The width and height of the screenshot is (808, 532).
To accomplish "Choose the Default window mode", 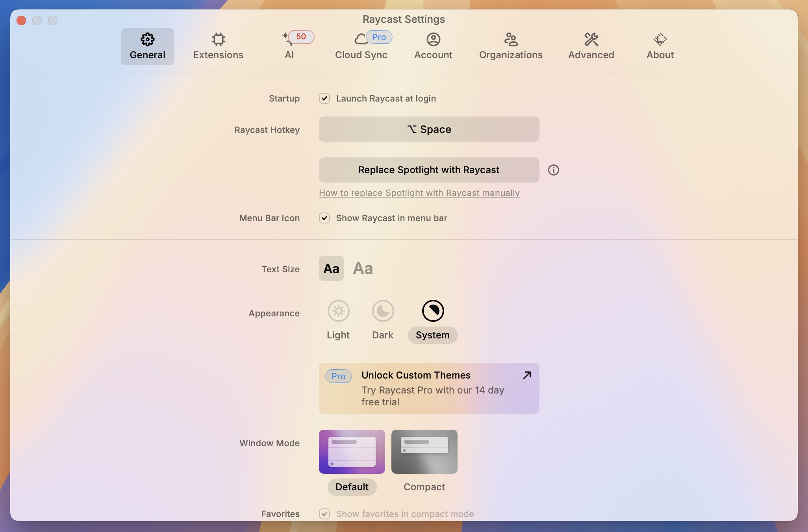I will click(352, 452).
